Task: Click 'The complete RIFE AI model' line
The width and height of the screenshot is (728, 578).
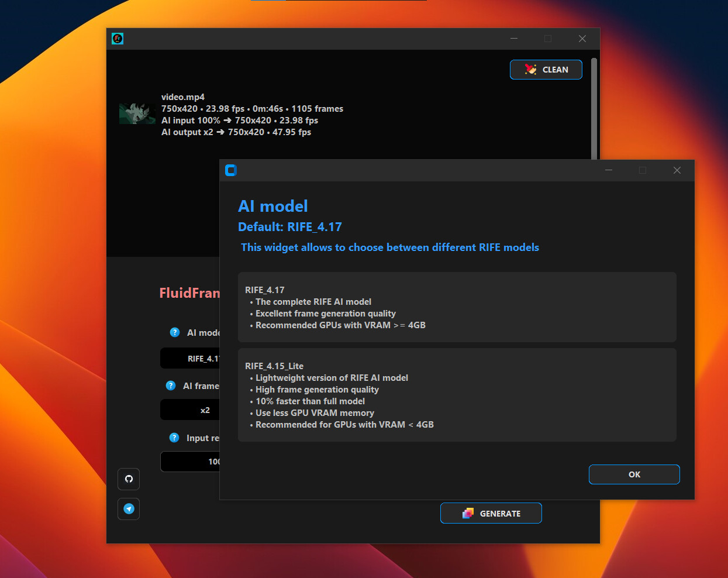Action: coord(313,302)
